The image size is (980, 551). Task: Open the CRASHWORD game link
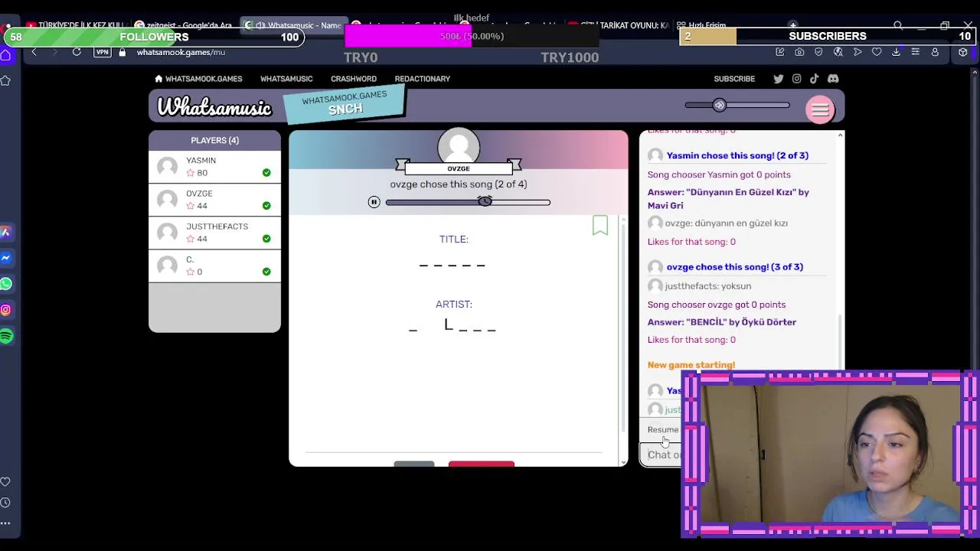[354, 79]
